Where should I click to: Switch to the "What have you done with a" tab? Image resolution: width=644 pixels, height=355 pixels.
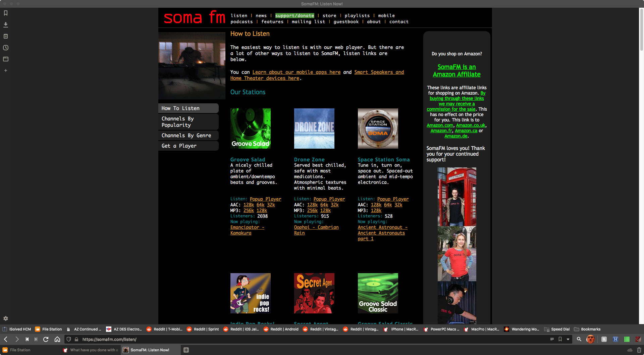pos(91,350)
